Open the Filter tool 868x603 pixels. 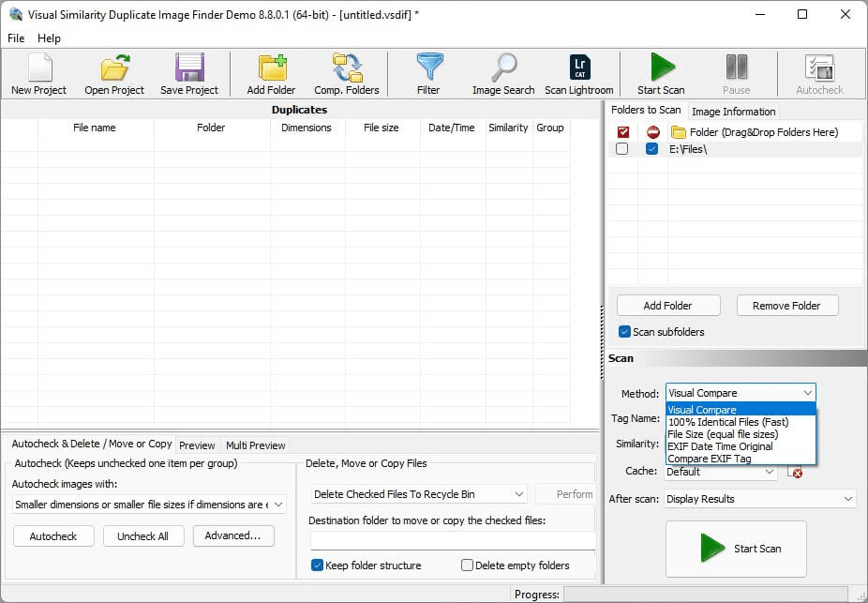tap(428, 73)
